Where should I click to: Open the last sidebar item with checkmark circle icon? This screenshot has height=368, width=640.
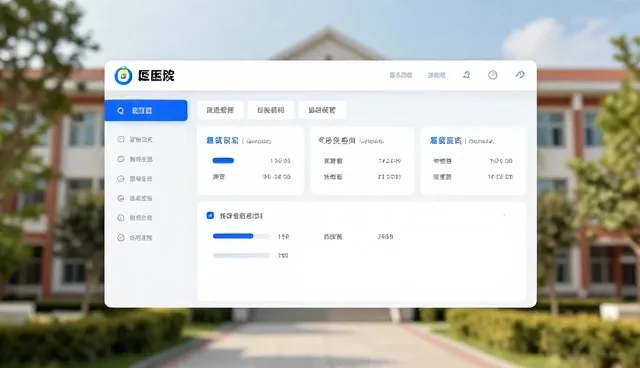[x=135, y=237]
